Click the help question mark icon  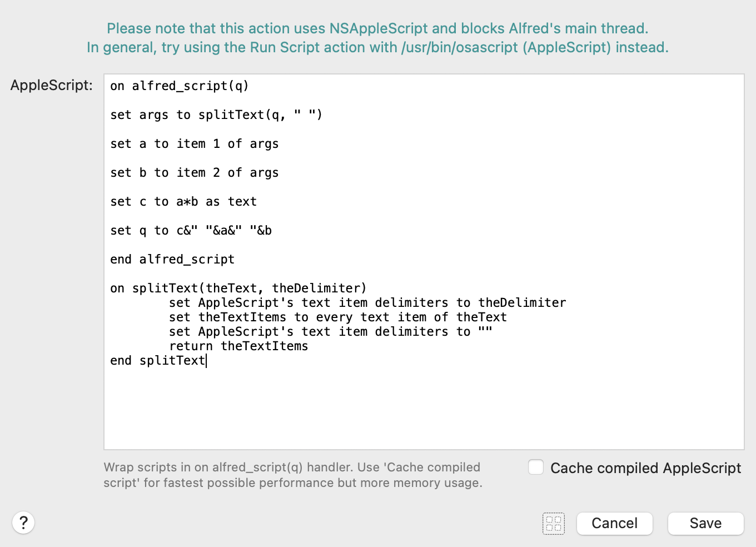tap(23, 523)
